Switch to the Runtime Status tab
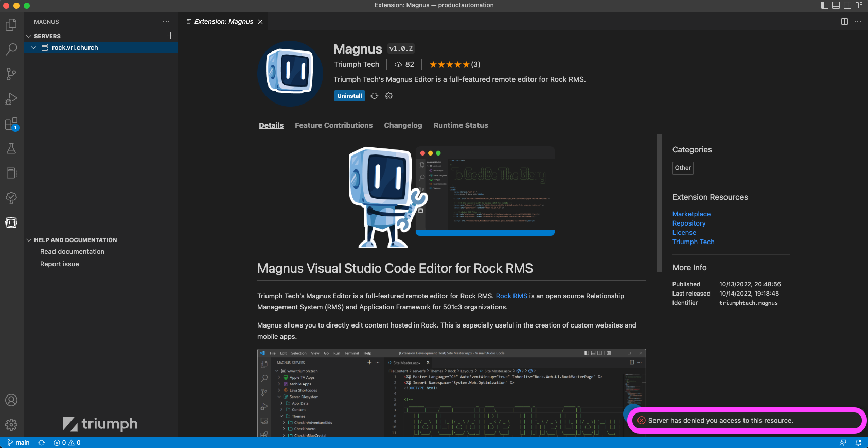This screenshot has width=868, height=448. pos(460,125)
